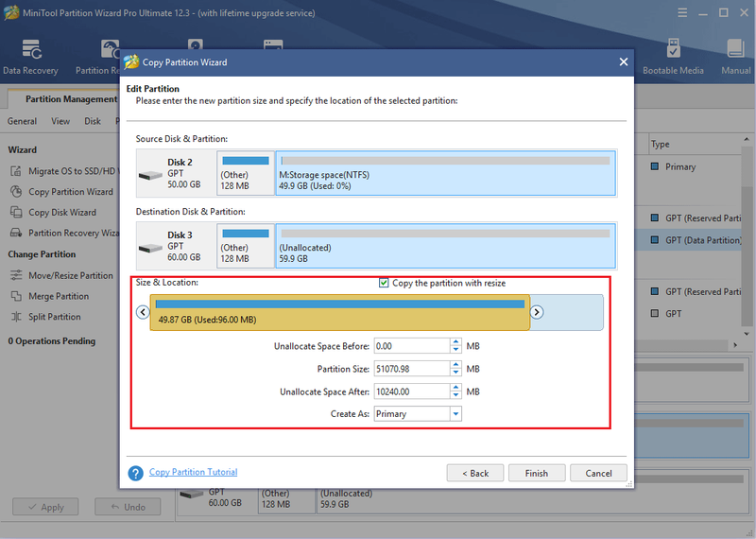Click the blue help question mark icon
The height and width of the screenshot is (539, 756).
(135, 473)
